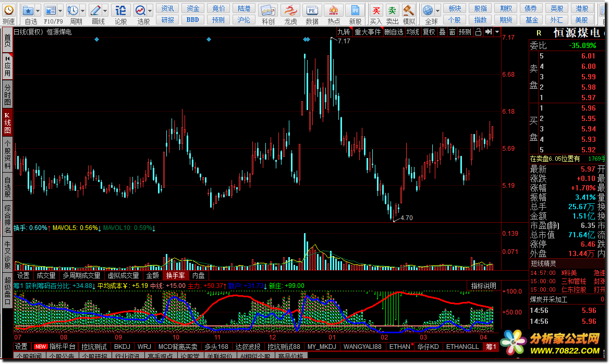This screenshot has width=610, height=364.
Task: Select the WANGYALI88 indicator tab
Action: pyautogui.click(x=362, y=346)
